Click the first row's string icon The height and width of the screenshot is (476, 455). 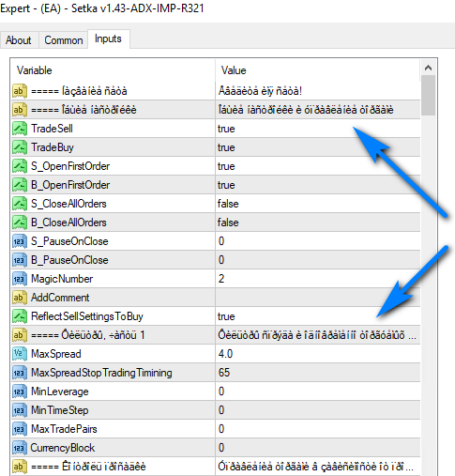(20, 91)
